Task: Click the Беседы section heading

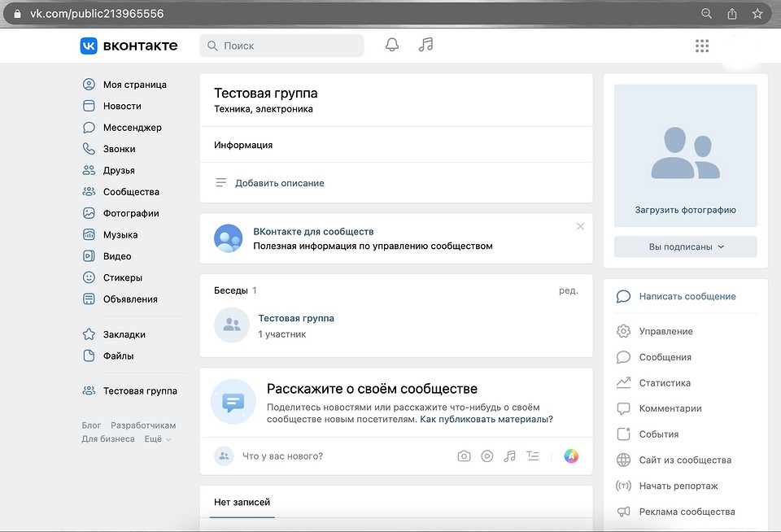Action: (x=230, y=290)
